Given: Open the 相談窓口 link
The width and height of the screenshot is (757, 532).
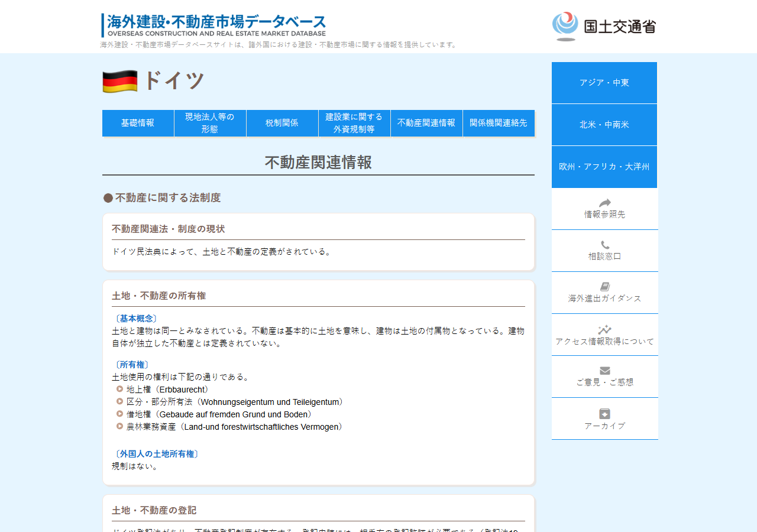Looking at the screenshot, I should 604,251.
